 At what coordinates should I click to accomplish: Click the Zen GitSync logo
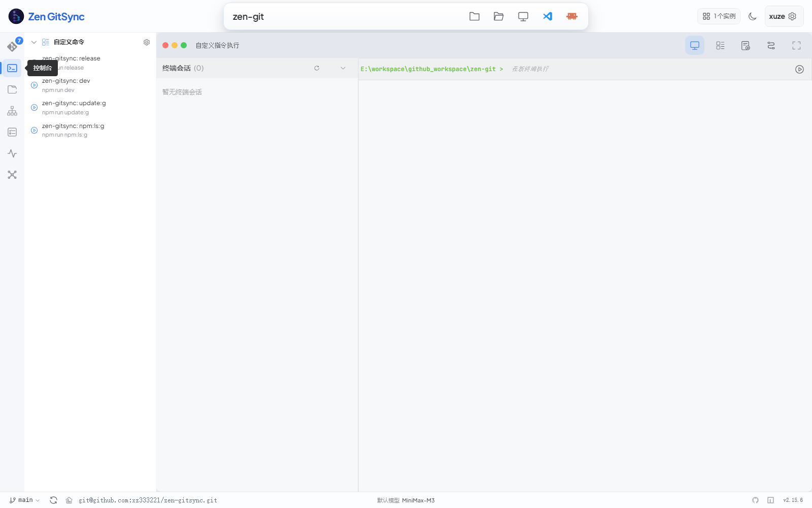46,16
